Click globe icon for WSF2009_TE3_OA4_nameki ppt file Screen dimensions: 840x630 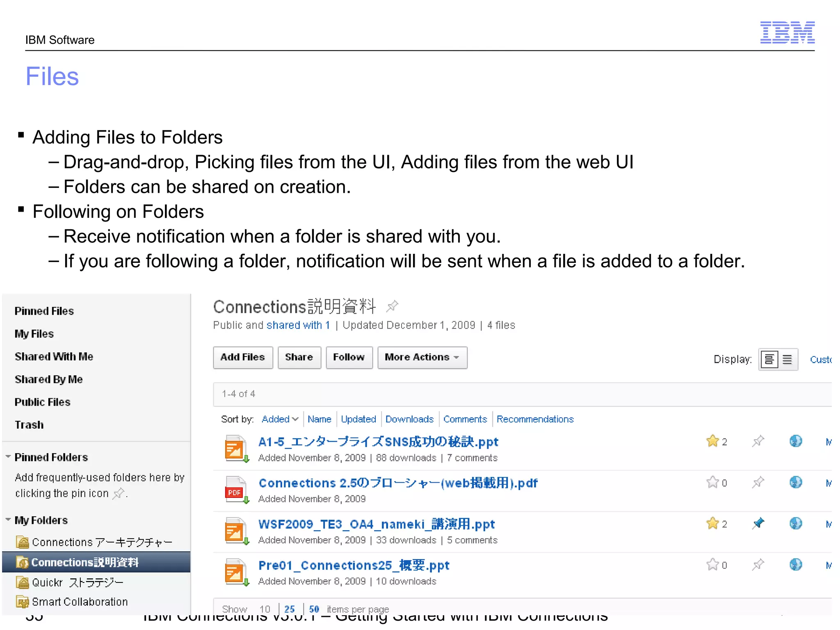pos(796,523)
